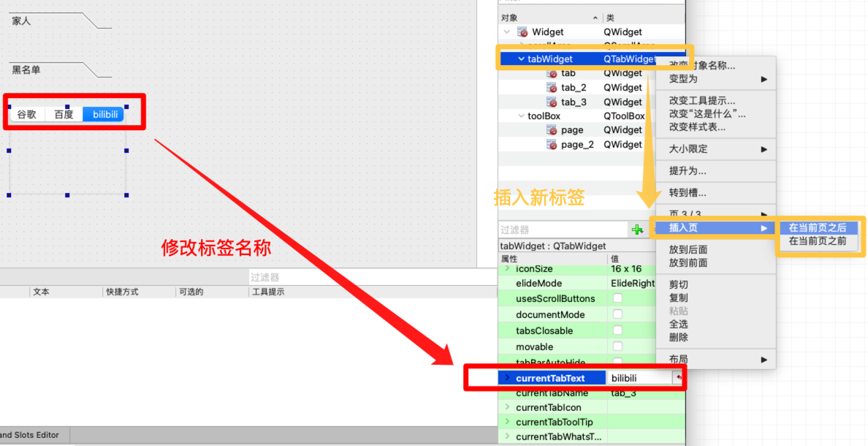The width and height of the screenshot is (868, 446).
Task: Select tab_3 in the object tree
Action: pos(574,102)
